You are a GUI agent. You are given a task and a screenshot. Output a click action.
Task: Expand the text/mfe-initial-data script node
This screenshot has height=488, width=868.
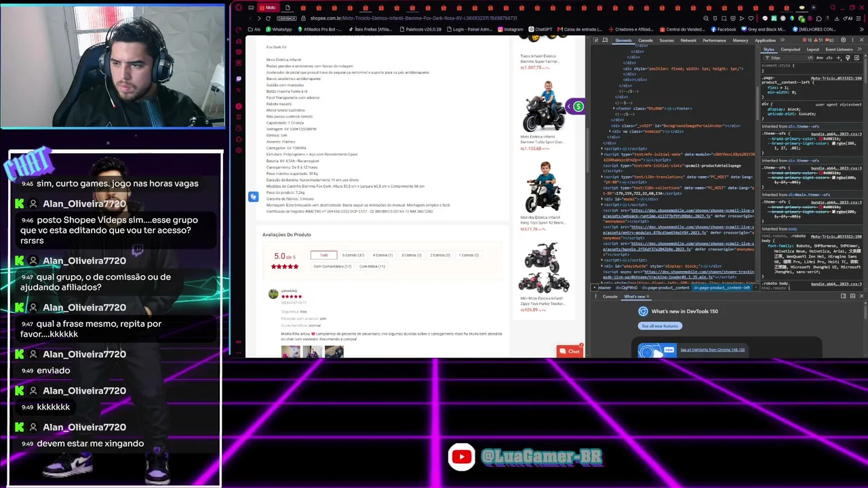pos(602,155)
